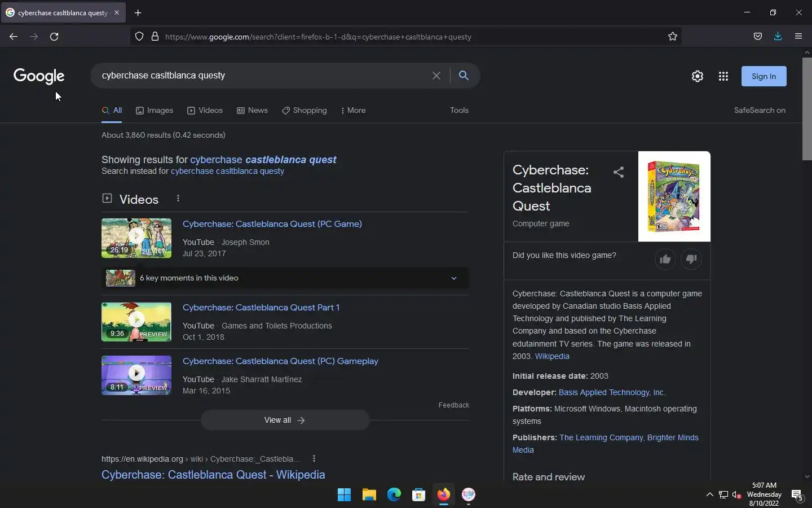Open Castleblanca Quest (PC) Gameplay link
Image resolution: width=812 pixels, height=508 pixels.
point(280,361)
